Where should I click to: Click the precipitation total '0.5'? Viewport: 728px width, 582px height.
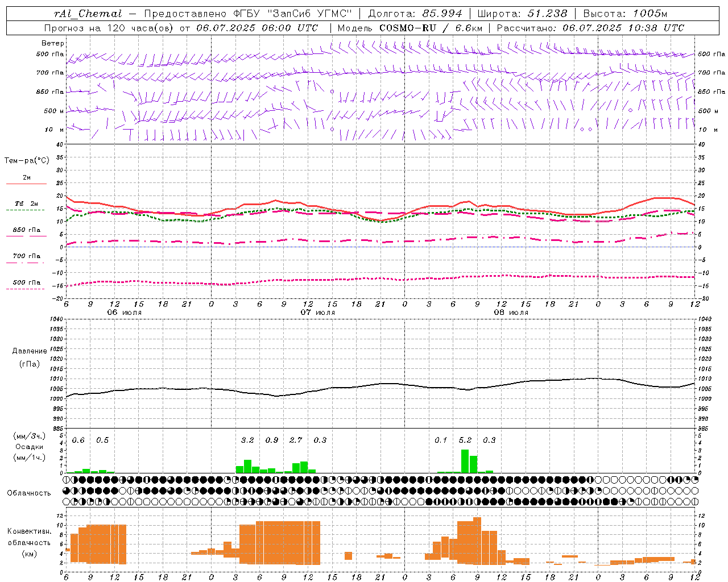click(102, 440)
